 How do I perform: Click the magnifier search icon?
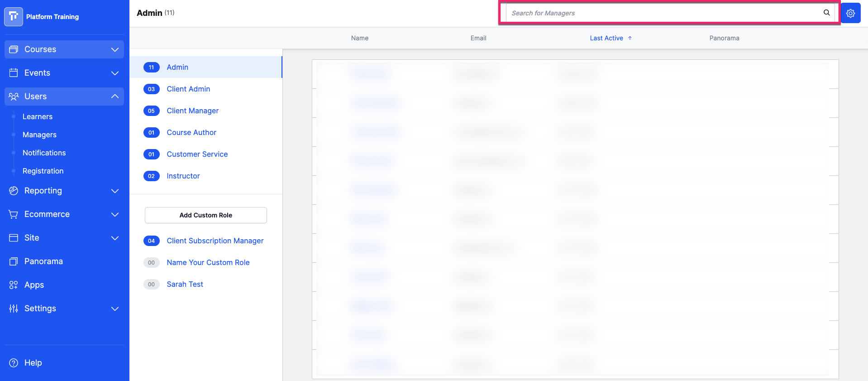coord(826,13)
